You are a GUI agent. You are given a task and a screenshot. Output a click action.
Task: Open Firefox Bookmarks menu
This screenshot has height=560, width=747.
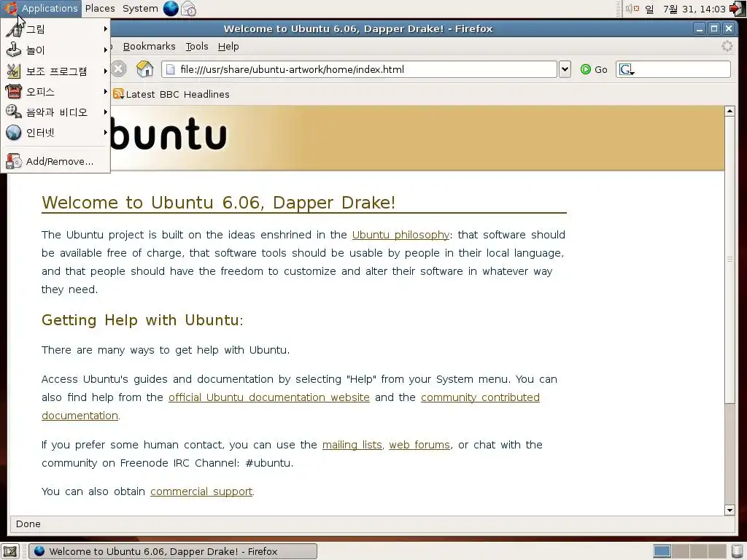point(149,46)
